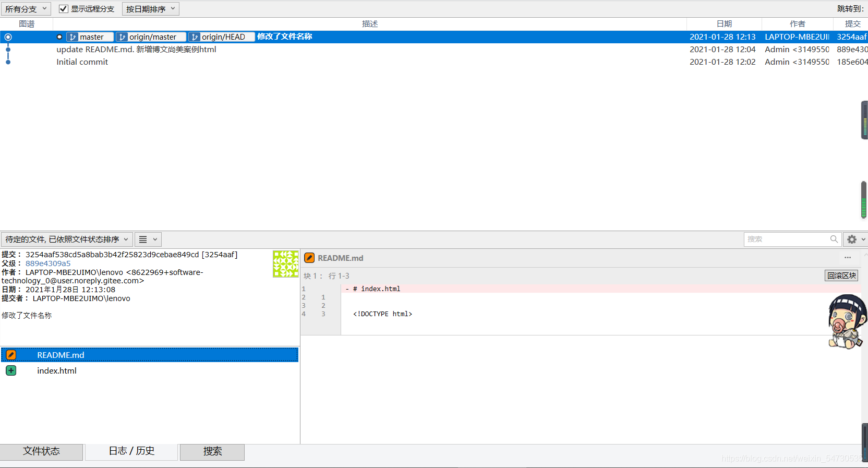Open the 按日期排序 sort dropdown

(x=150, y=9)
